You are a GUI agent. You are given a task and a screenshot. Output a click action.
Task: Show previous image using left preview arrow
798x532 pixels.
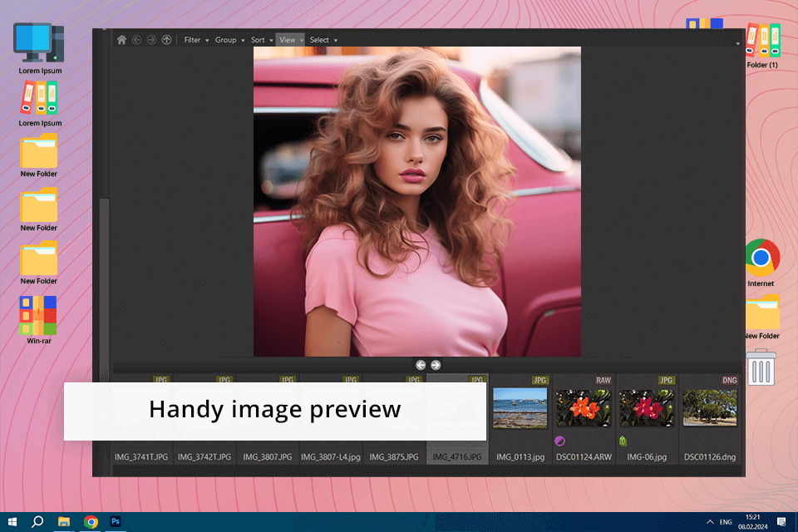[421, 365]
